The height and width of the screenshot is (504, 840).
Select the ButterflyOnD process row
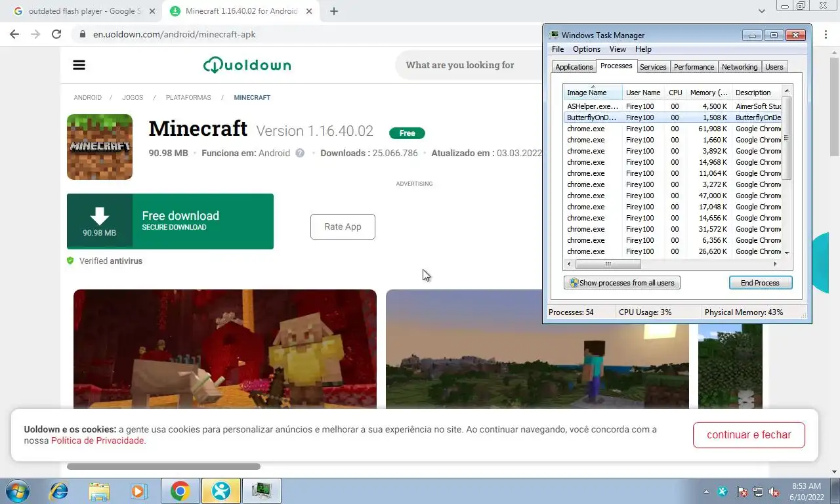pyautogui.click(x=673, y=117)
